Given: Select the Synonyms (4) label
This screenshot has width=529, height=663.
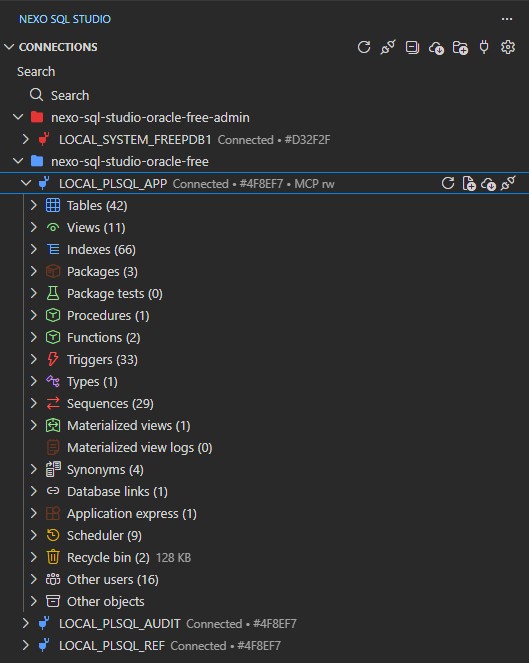Looking at the screenshot, I should coord(105,469).
